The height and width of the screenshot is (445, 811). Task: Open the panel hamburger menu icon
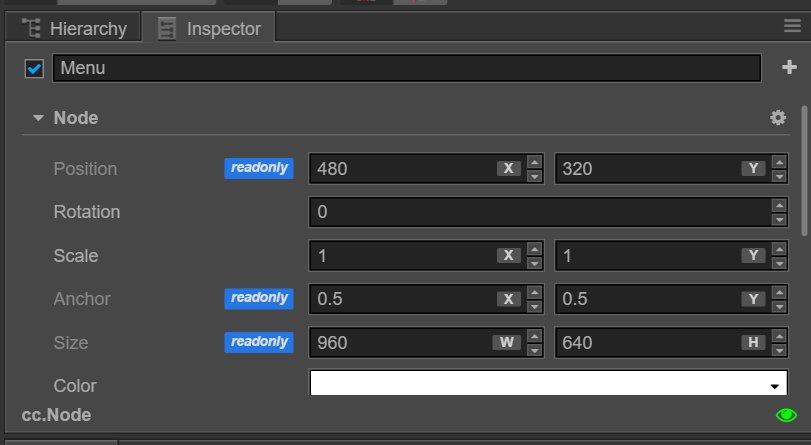coord(791,26)
